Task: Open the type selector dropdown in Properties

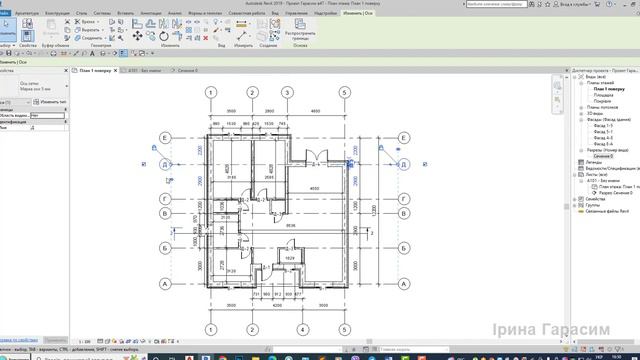Action: 66,86
